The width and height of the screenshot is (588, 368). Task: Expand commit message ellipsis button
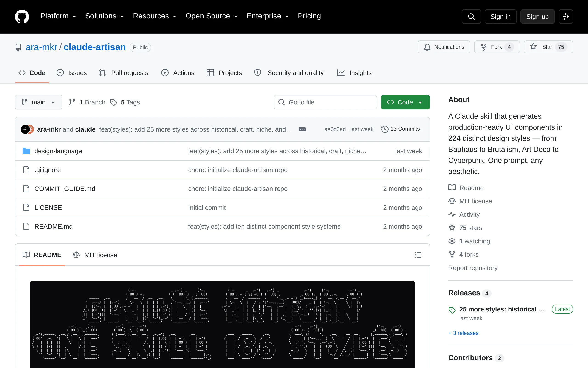(302, 129)
